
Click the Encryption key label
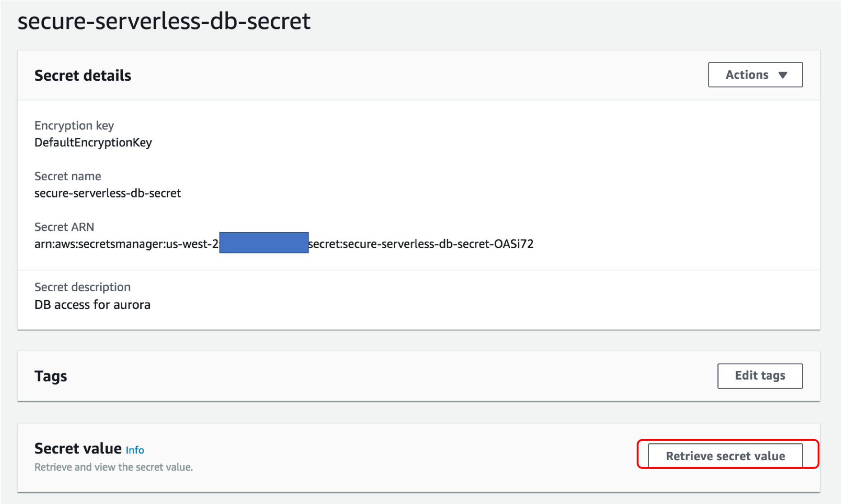74,126
